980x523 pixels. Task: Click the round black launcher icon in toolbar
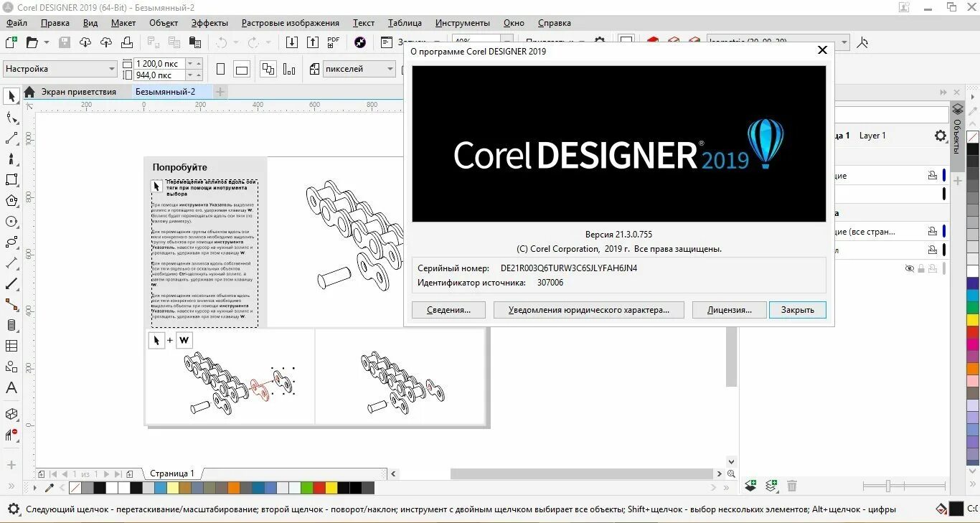[x=360, y=42]
